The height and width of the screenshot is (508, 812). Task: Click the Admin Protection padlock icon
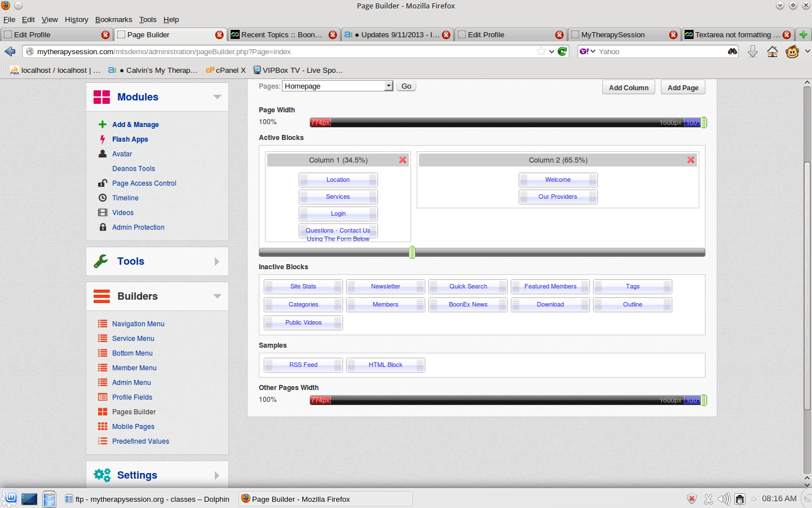103,227
